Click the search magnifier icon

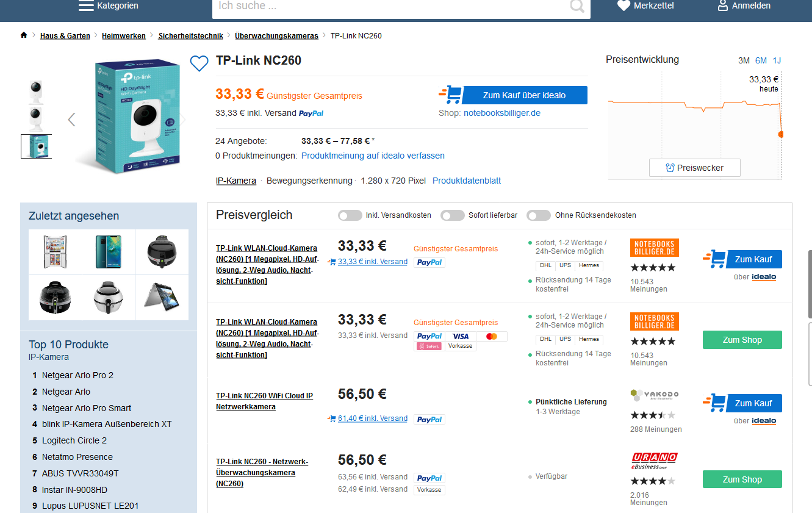pyautogui.click(x=577, y=6)
